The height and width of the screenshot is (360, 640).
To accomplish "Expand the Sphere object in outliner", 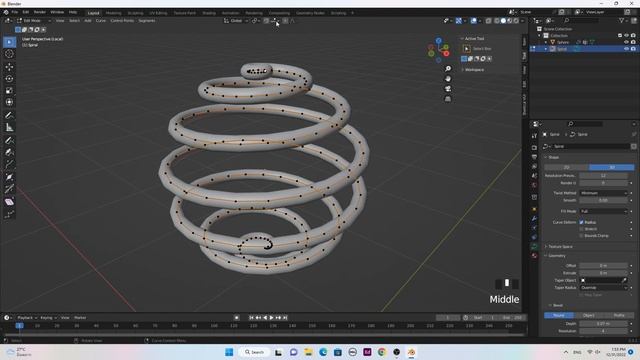I will coord(546,42).
